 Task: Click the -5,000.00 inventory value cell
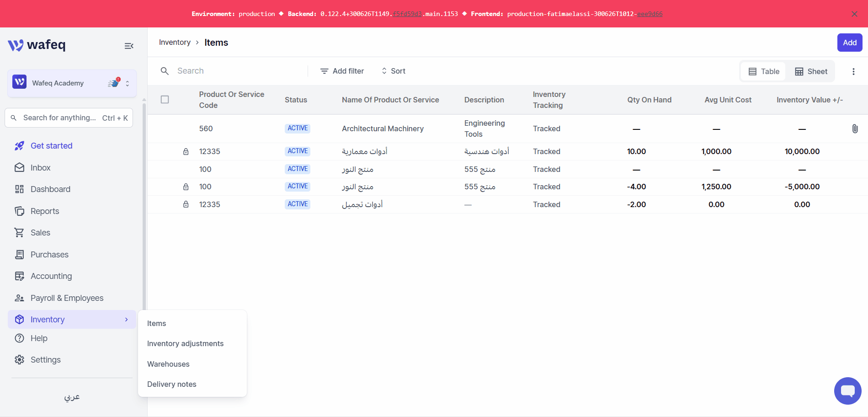802,187
